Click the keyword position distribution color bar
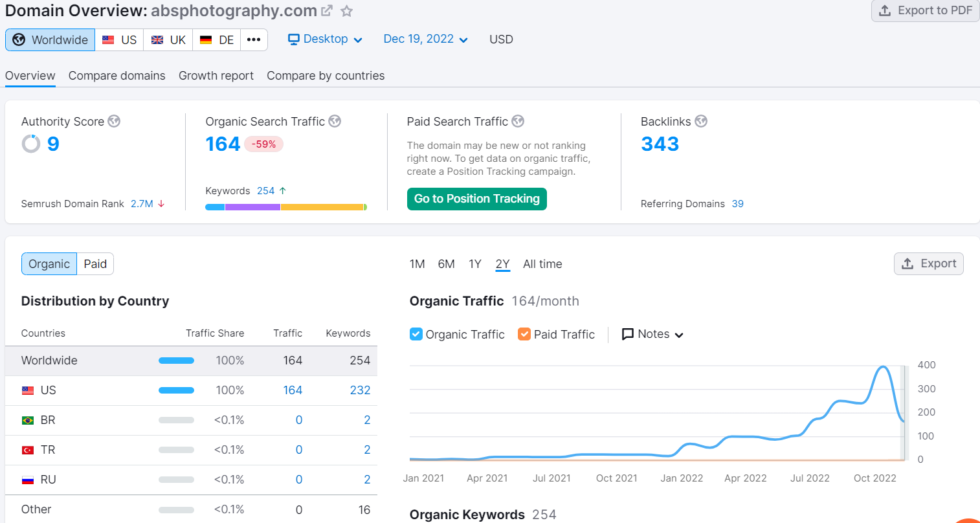 point(286,207)
